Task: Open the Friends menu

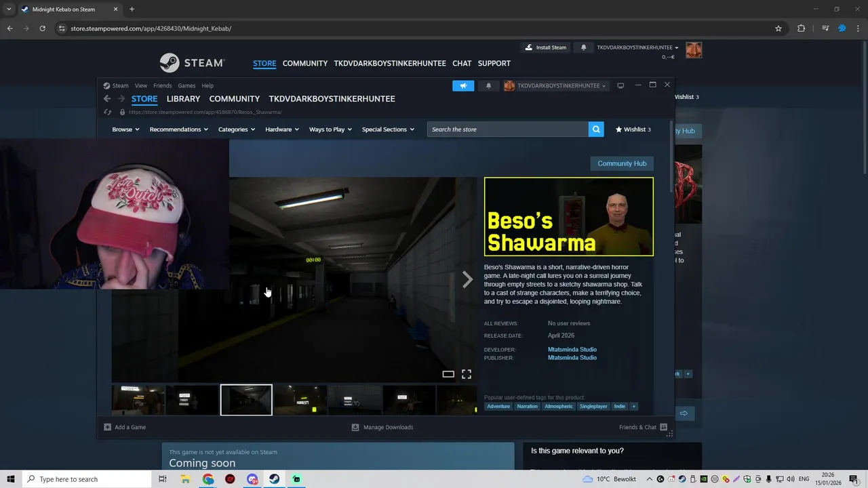Action: pyautogui.click(x=162, y=85)
